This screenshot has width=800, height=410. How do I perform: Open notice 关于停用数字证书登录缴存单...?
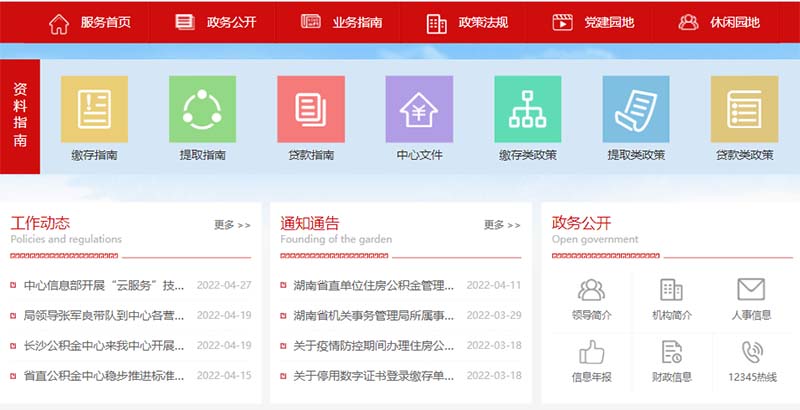pyautogui.click(x=373, y=376)
